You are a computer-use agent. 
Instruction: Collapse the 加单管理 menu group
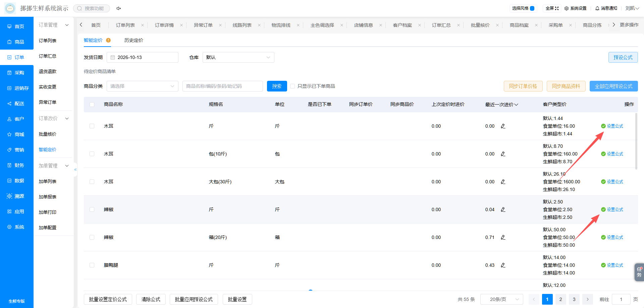(x=53, y=166)
